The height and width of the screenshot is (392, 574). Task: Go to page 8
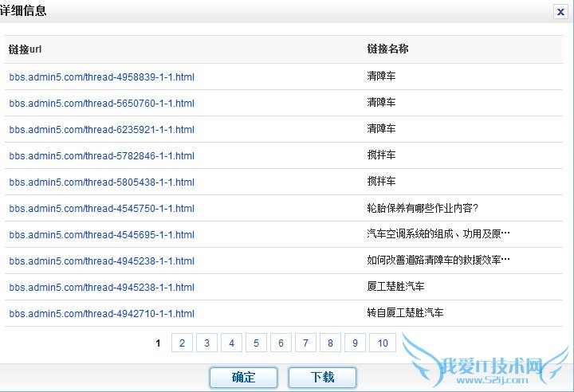click(330, 343)
